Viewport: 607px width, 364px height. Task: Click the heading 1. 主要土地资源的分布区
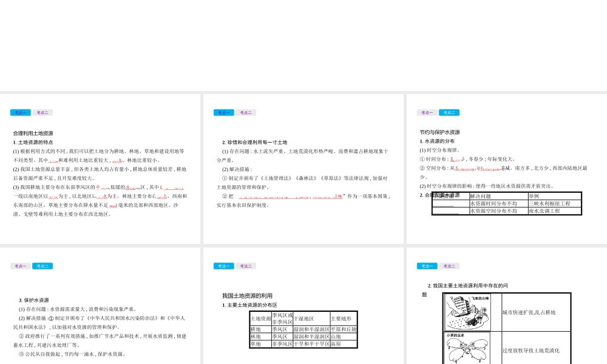pyautogui.click(x=249, y=305)
